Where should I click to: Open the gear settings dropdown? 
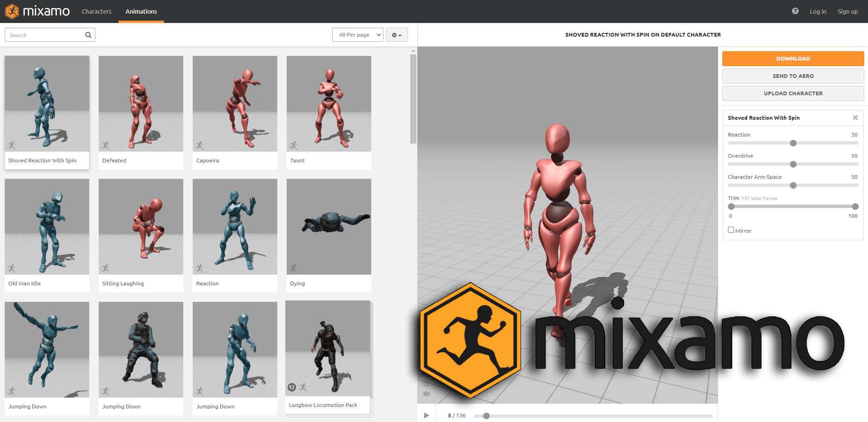click(x=397, y=35)
